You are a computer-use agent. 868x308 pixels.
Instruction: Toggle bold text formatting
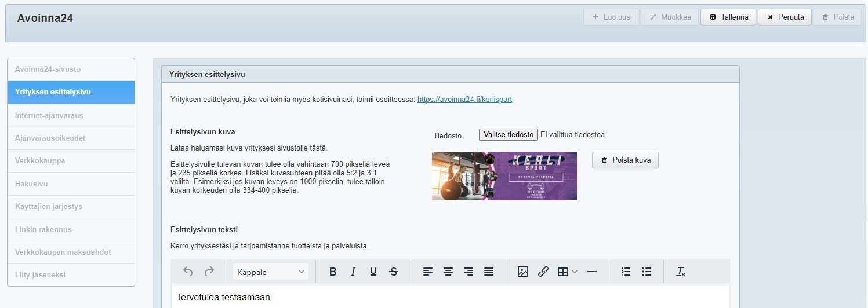pos(333,272)
